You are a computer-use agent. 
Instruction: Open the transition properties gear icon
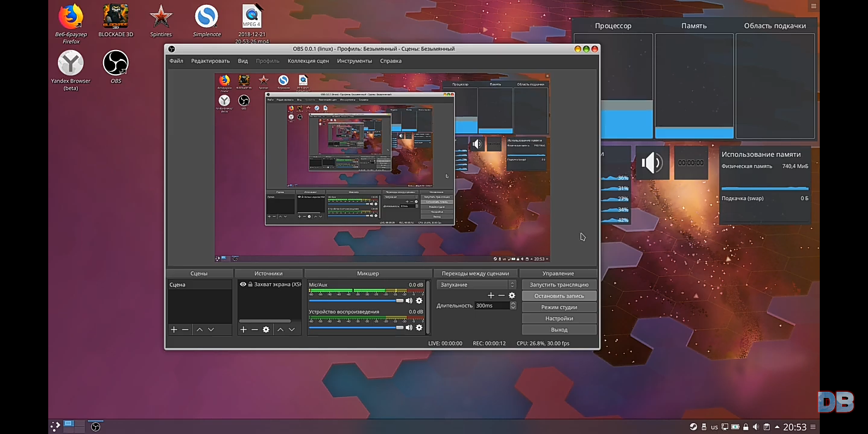pos(512,295)
